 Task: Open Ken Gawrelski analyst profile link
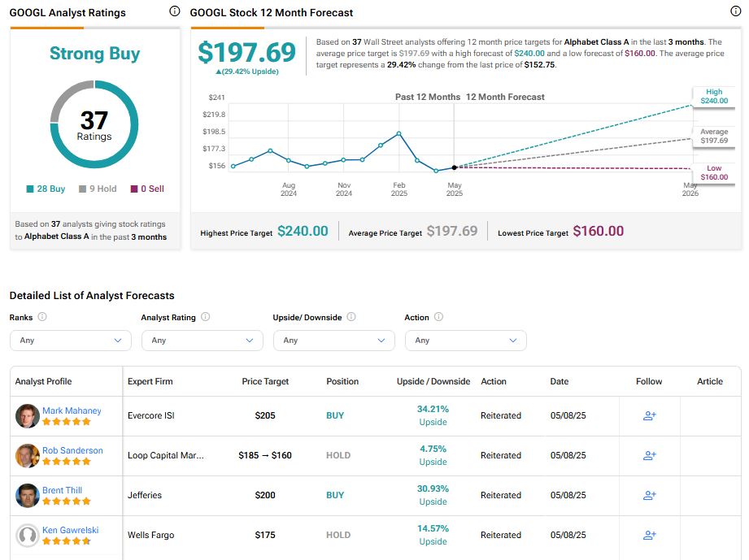click(x=70, y=530)
